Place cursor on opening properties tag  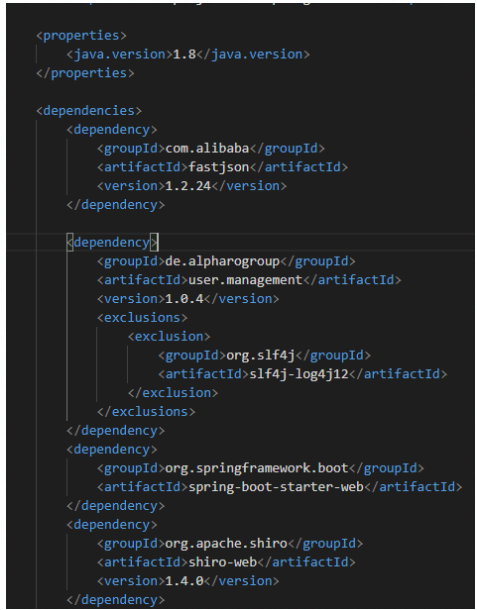click(81, 35)
